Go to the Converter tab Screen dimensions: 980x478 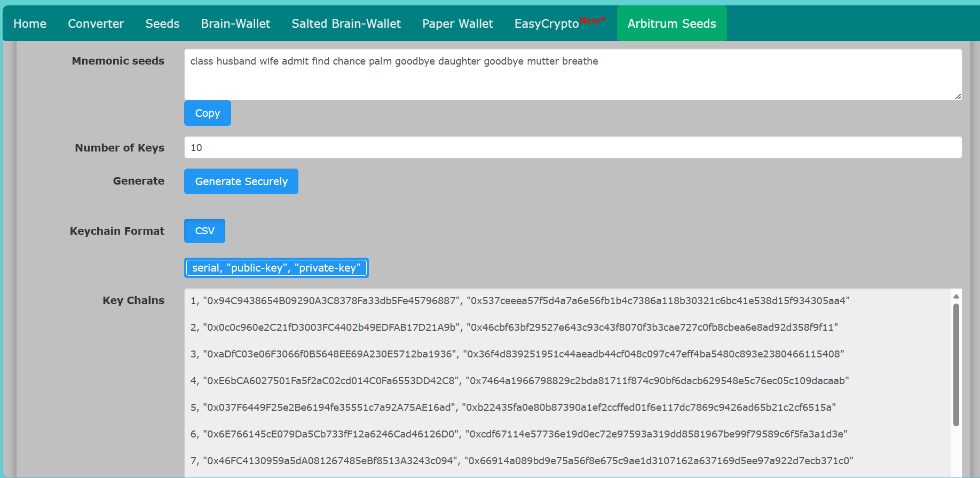point(96,23)
